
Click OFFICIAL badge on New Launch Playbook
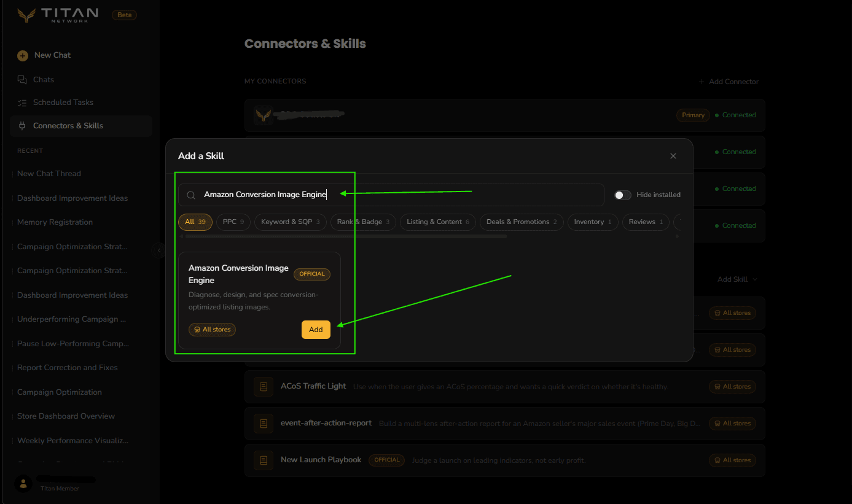[386, 460]
